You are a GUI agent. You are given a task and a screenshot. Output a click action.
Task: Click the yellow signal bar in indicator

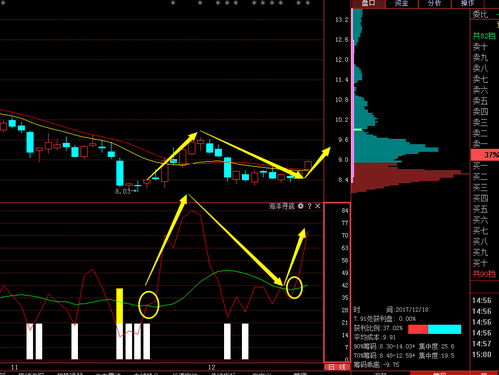[119, 306]
